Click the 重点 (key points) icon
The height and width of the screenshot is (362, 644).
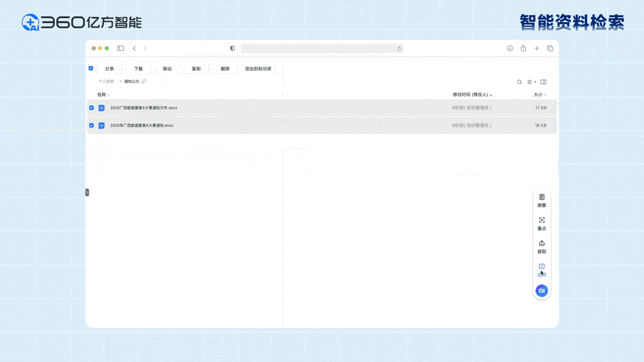point(542,224)
